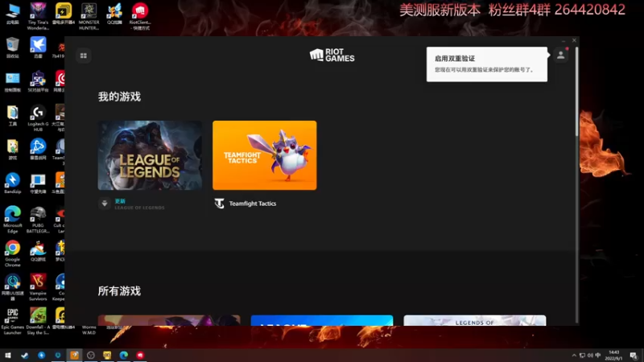Show hidden system tray icons
The height and width of the screenshot is (362, 644).
(574, 356)
